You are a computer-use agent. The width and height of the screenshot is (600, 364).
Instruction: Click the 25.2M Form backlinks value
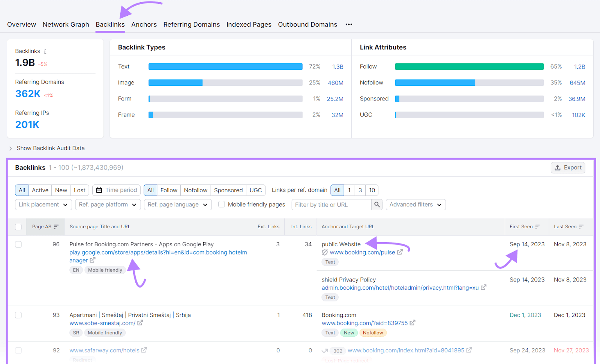(335, 99)
